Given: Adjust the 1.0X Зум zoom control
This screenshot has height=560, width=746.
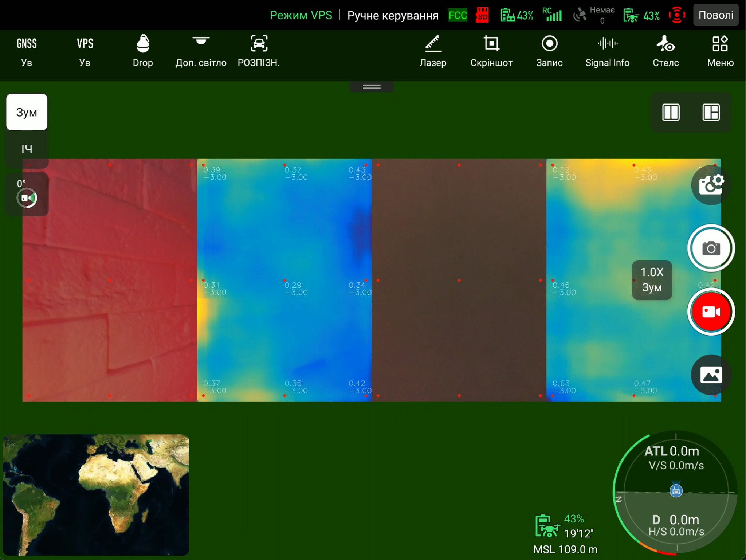Looking at the screenshot, I should tap(652, 280).
